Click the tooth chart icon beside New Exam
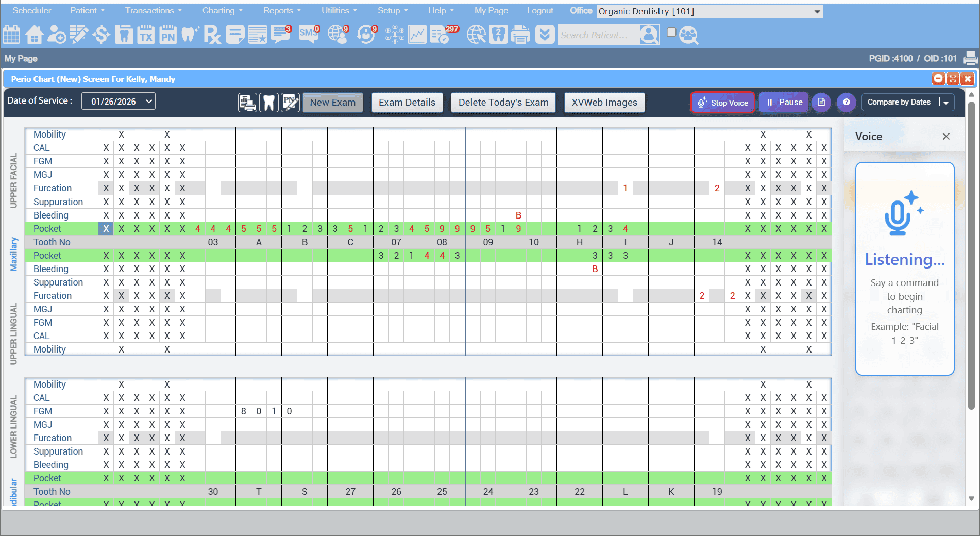The image size is (980, 536). pos(268,103)
